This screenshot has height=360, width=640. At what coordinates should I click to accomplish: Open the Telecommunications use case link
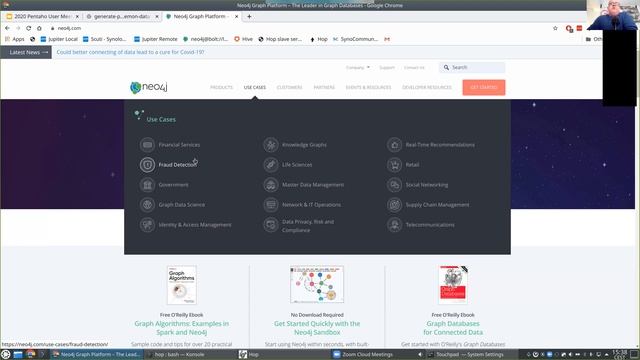[x=430, y=224]
